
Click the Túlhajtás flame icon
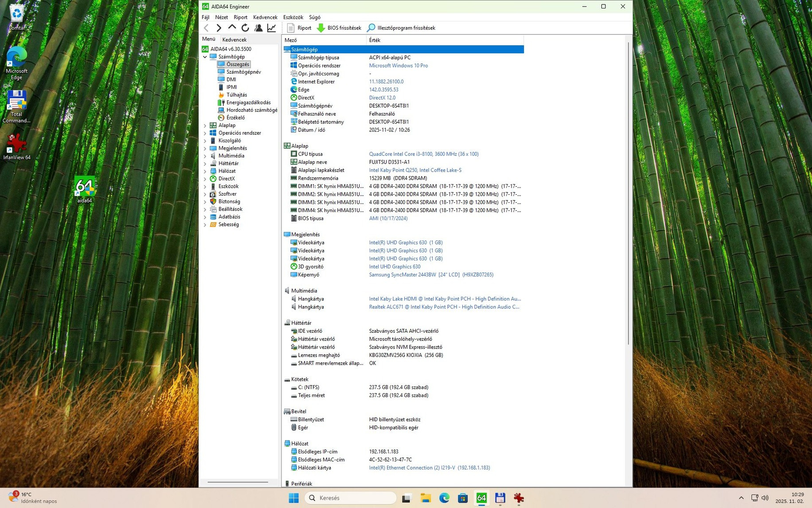[x=221, y=95]
